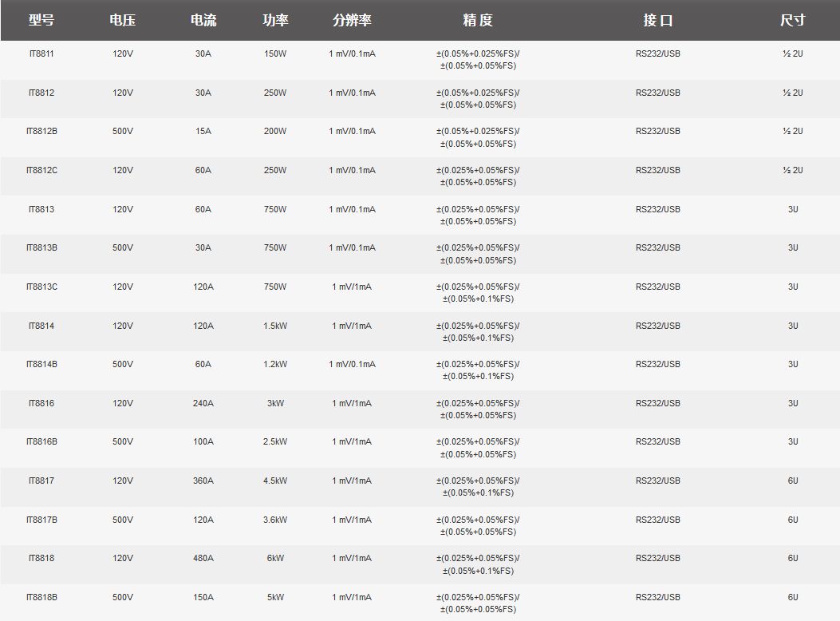Select the 4.5kW power value cell

coord(275,481)
